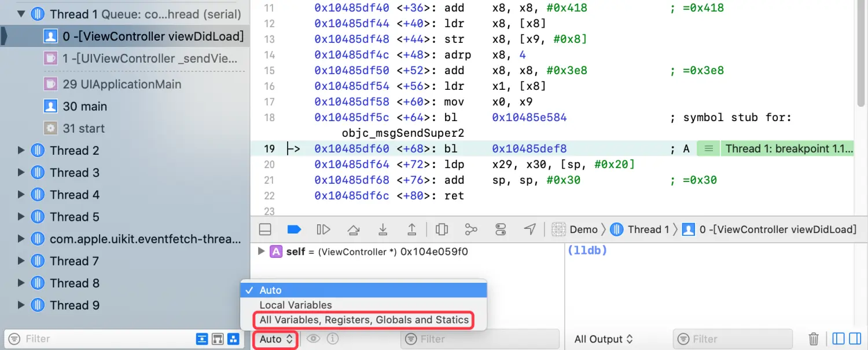
Task: Toggle Quick Look eye icon
Action: pyautogui.click(x=314, y=339)
